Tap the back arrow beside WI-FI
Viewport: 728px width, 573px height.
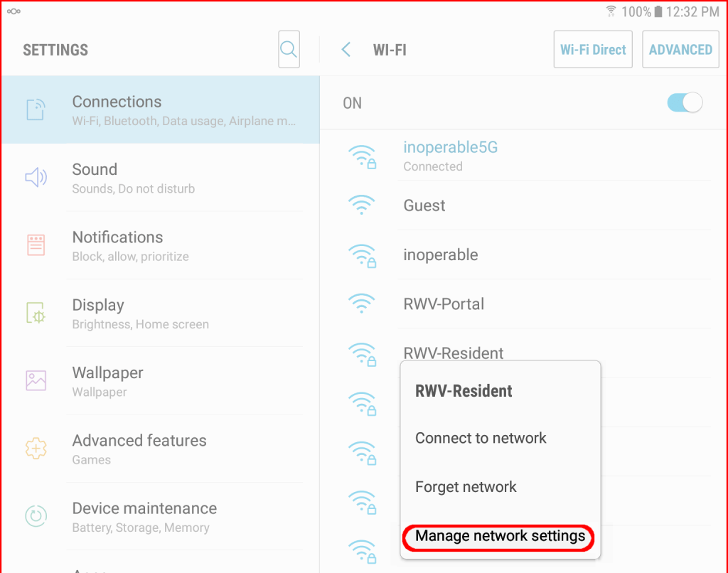click(x=346, y=49)
